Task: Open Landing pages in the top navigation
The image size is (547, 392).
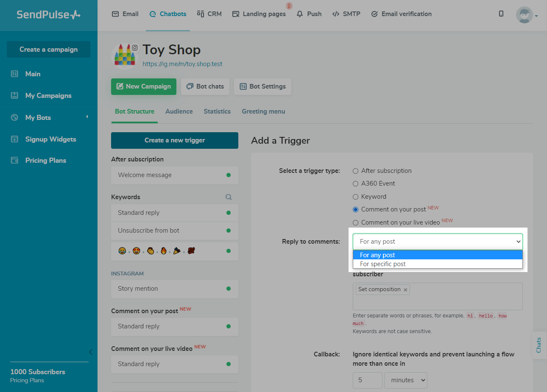Action: 259,14
